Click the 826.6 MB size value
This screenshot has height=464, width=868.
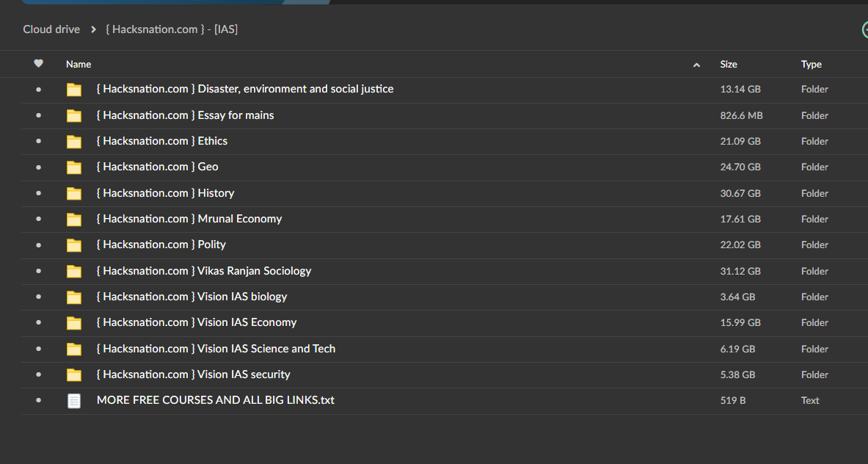[741, 116]
